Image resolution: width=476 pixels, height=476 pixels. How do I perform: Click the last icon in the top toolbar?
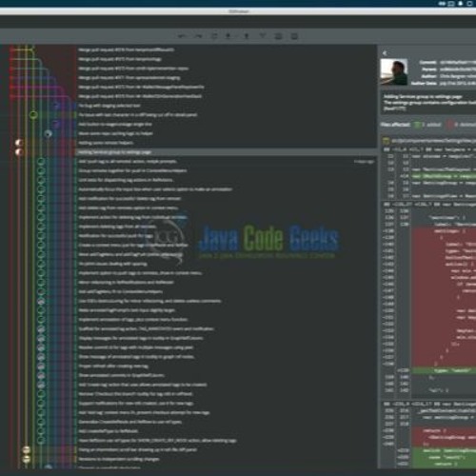[294, 36]
